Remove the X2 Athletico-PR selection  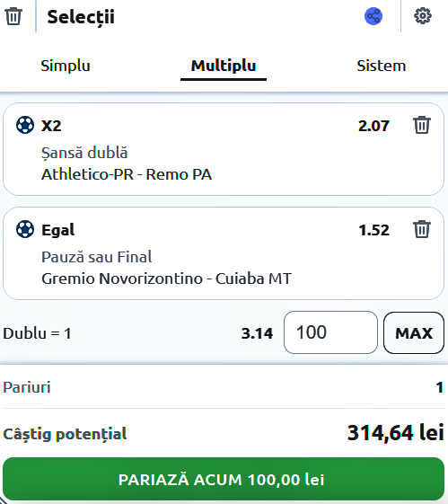coord(422,125)
